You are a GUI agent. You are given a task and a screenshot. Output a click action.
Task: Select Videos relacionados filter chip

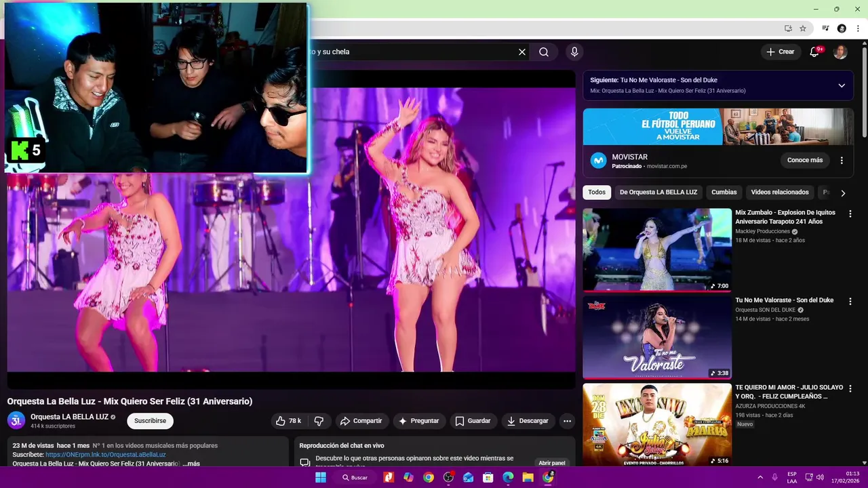[780, 192]
